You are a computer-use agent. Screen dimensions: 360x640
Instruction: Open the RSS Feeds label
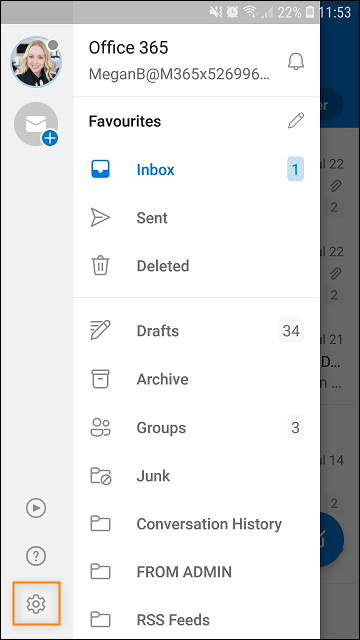tap(173, 620)
